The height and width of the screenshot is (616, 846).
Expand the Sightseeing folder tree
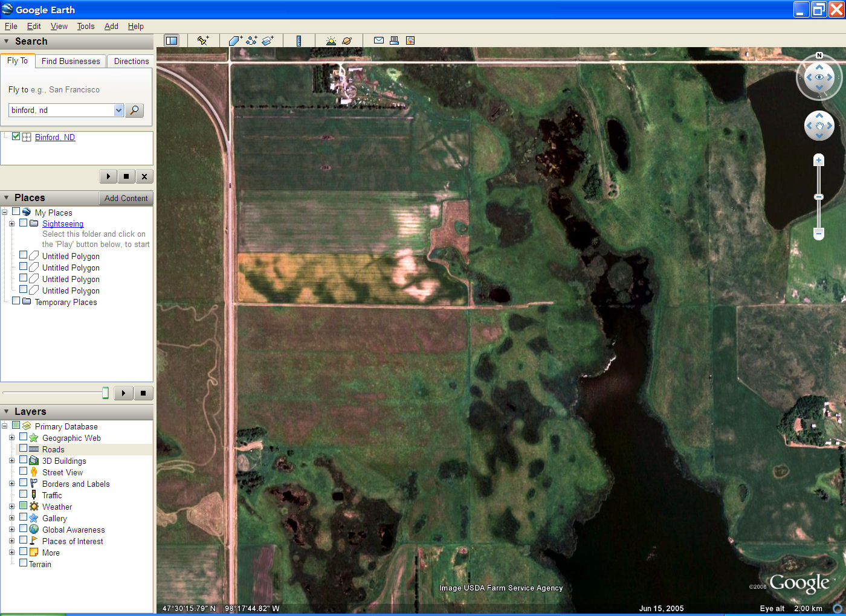pyautogui.click(x=11, y=223)
